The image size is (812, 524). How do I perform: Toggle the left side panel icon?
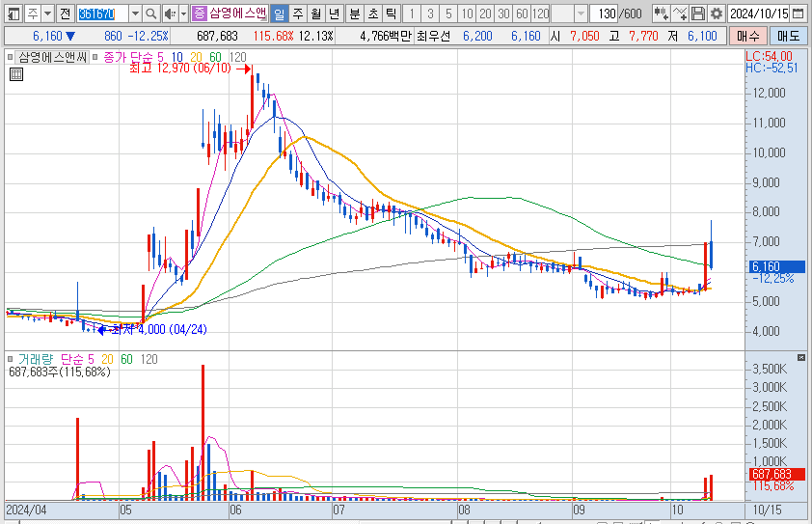[14, 14]
